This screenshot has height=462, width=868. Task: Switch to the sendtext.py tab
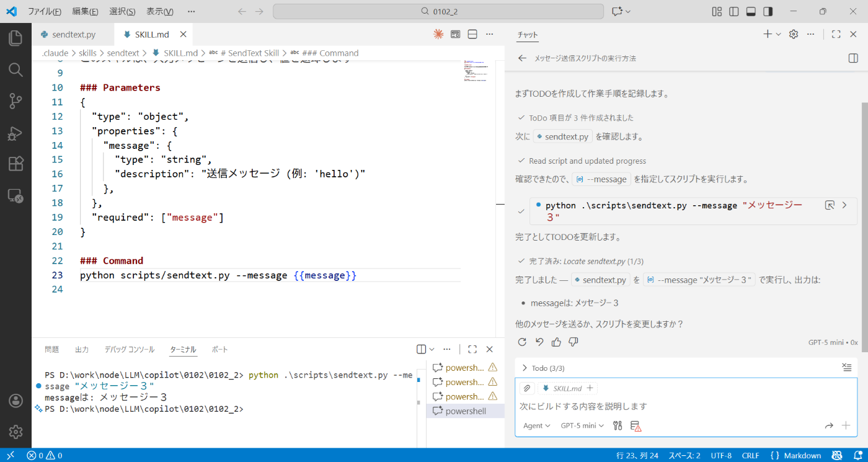click(x=71, y=34)
